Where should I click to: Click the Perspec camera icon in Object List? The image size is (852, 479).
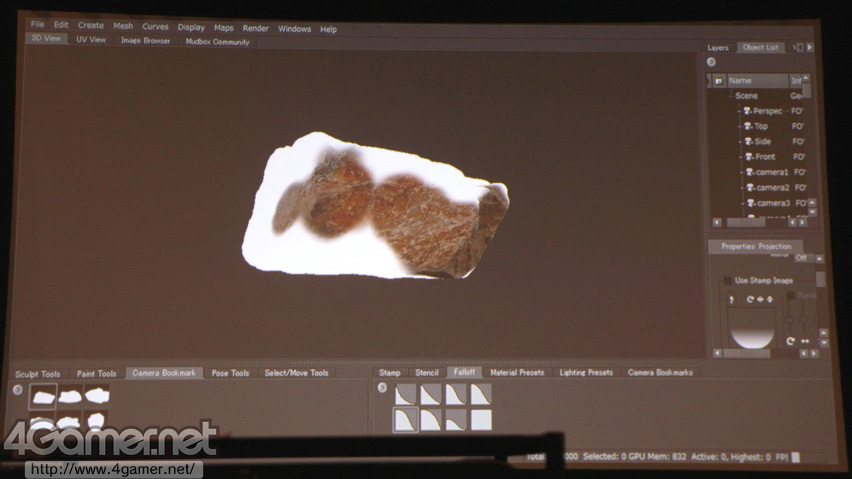click(748, 111)
